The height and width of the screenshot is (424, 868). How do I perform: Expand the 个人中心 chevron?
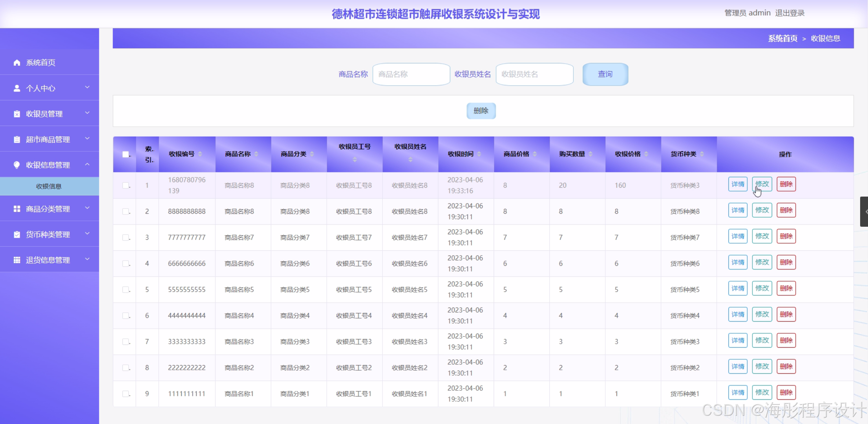click(x=87, y=88)
